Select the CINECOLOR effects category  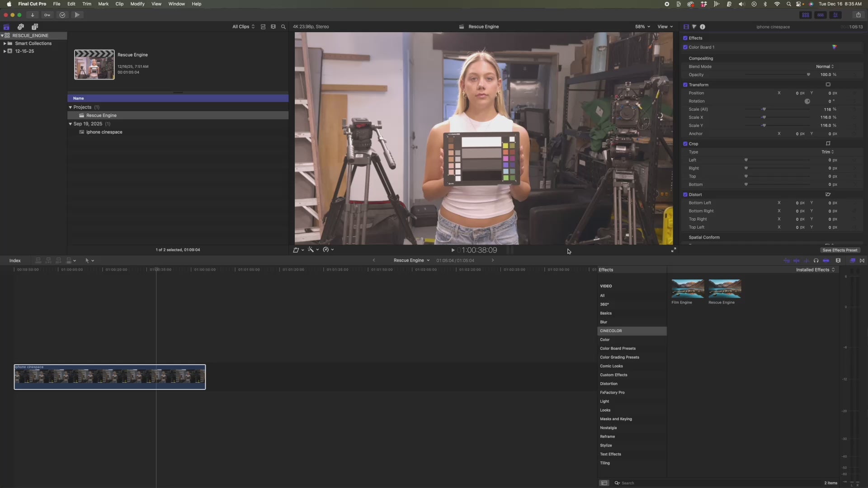tap(611, 331)
